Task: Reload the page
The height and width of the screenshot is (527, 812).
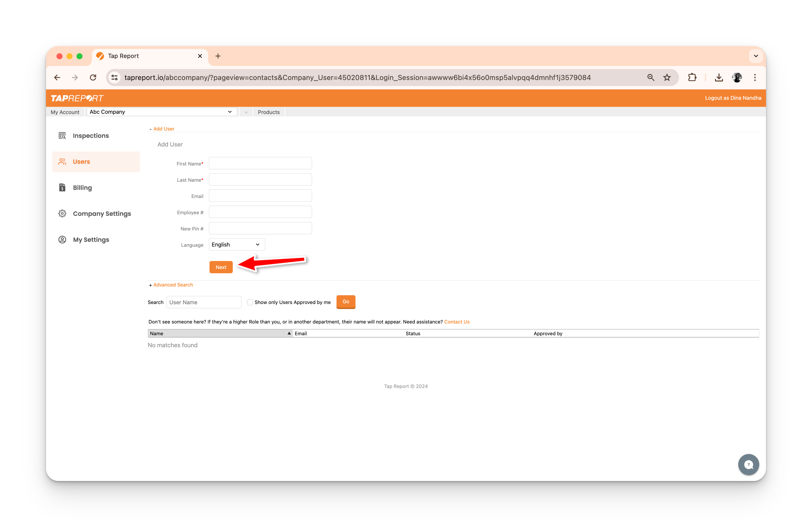Action: [93, 77]
